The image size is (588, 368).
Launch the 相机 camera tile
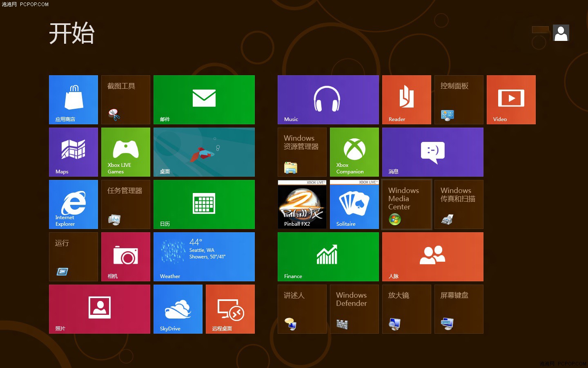click(x=126, y=257)
